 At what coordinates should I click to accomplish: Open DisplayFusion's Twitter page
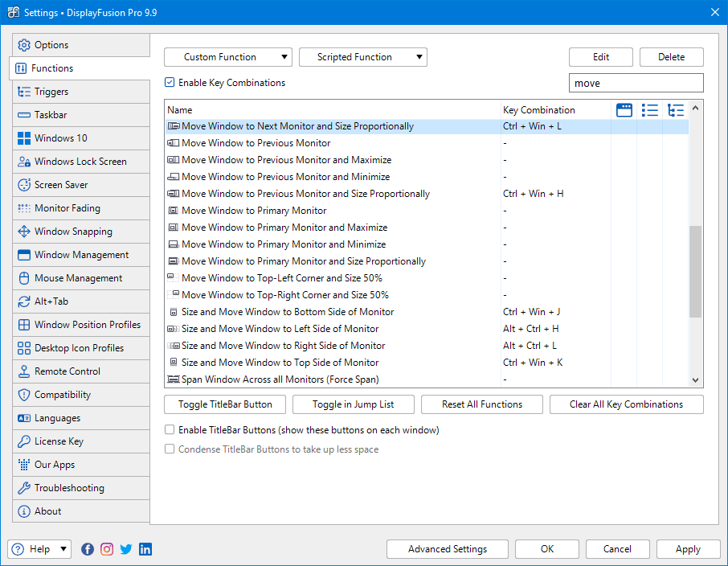point(126,549)
